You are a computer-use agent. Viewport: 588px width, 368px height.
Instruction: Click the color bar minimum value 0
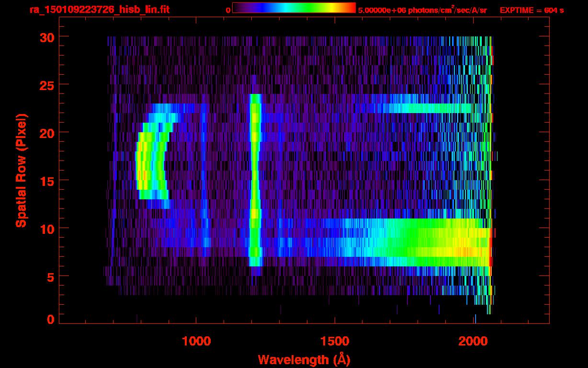coord(228,10)
